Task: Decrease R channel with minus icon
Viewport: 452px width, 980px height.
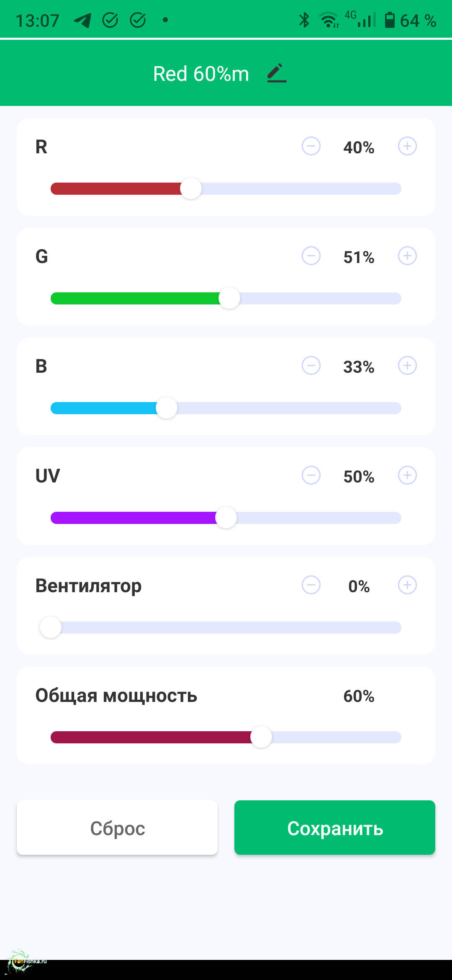Action: click(x=311, y=146)
